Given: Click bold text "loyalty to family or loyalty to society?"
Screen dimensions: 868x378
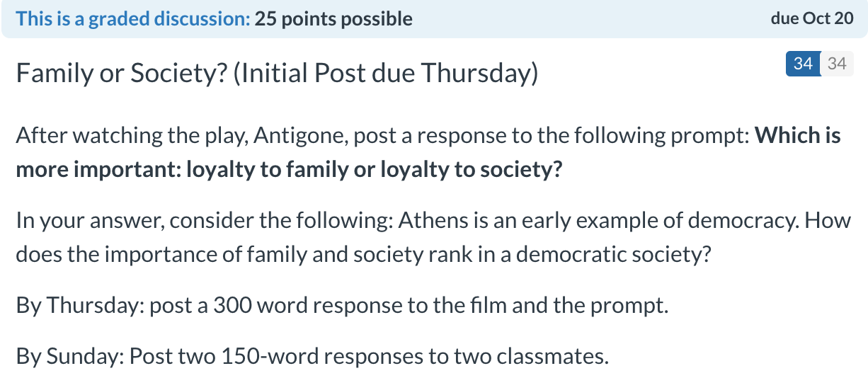Looking at the screenshot, I should pyautogui.click(x=374, y=171).
